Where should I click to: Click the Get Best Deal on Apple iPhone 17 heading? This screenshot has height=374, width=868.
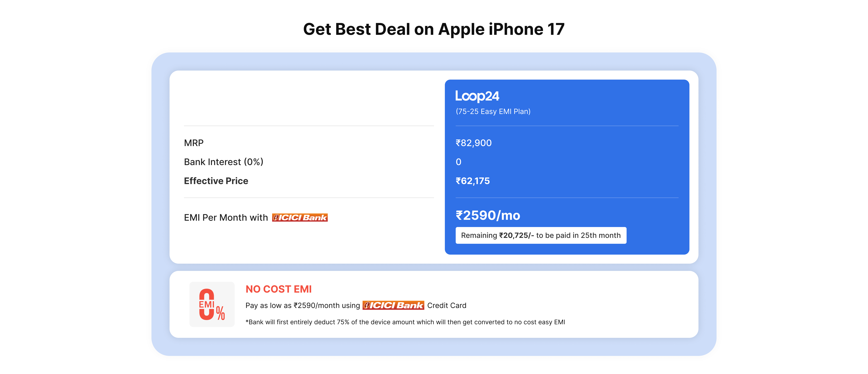pos(434,29)
